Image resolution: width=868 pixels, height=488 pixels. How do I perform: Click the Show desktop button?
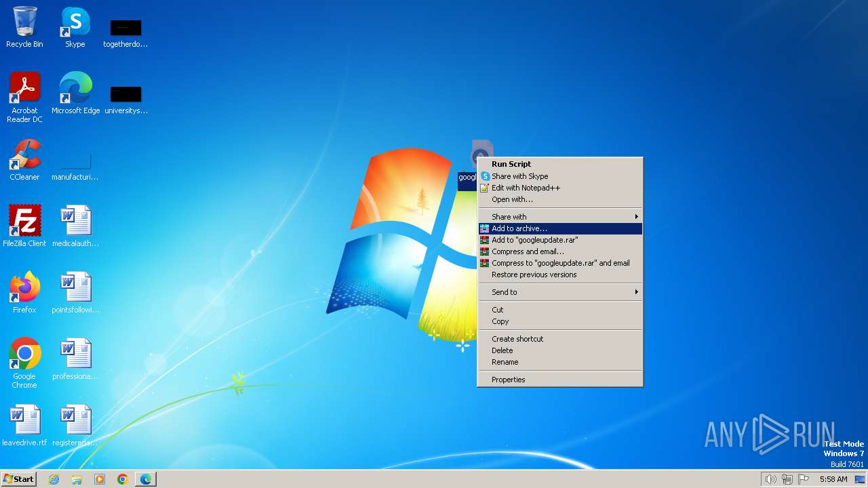(x=860, y=479)
